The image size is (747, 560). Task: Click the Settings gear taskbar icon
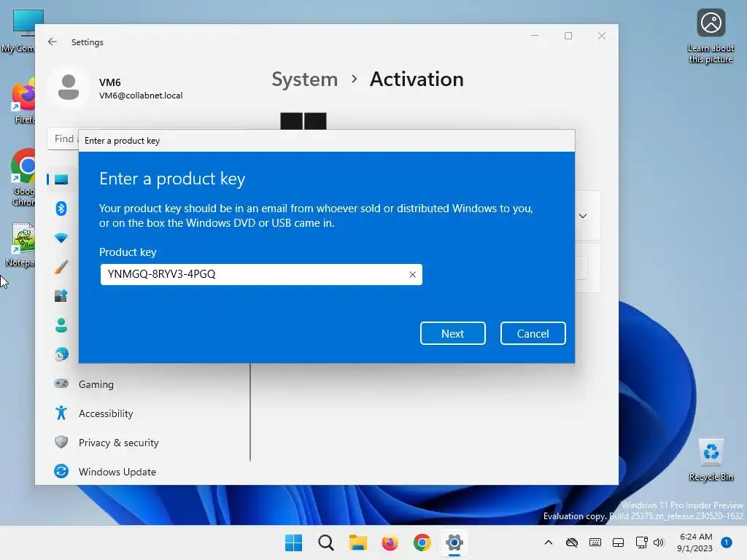coord(454,542)
